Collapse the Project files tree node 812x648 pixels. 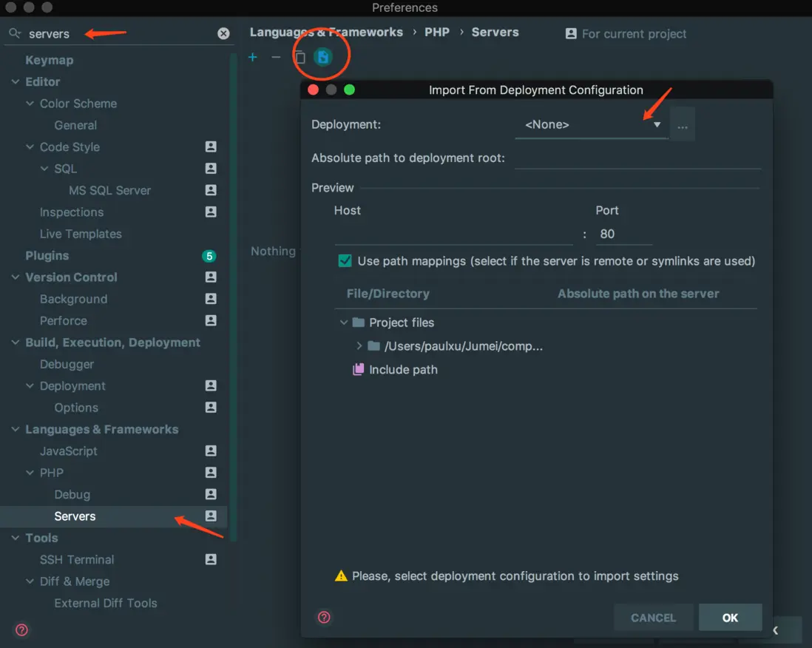(x=343, y=323)
